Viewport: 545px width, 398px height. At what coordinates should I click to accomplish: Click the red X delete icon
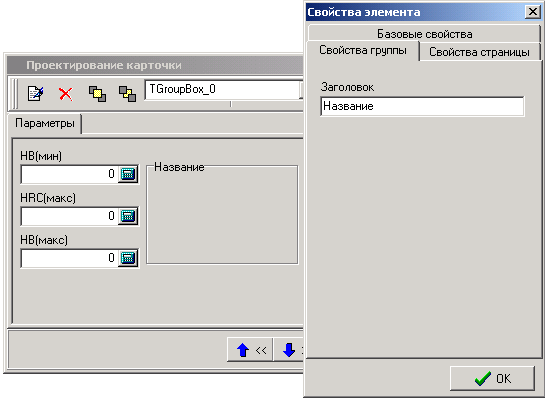click(66, 94)
